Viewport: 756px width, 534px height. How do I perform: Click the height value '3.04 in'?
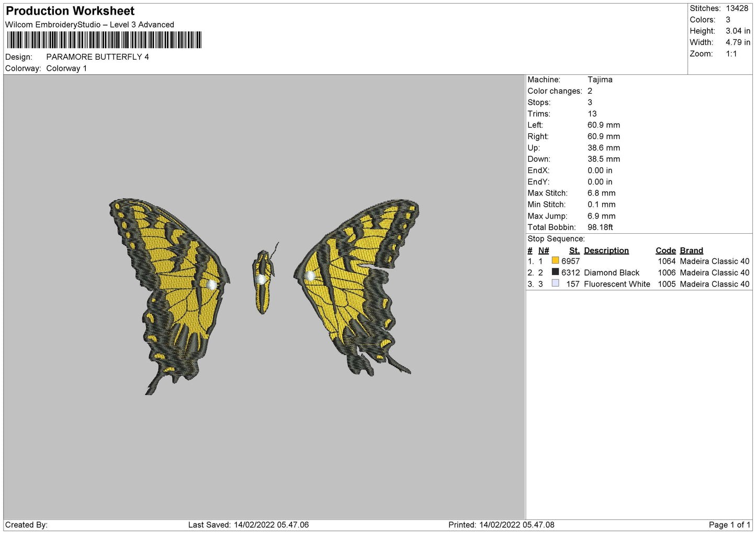point(738,31)
